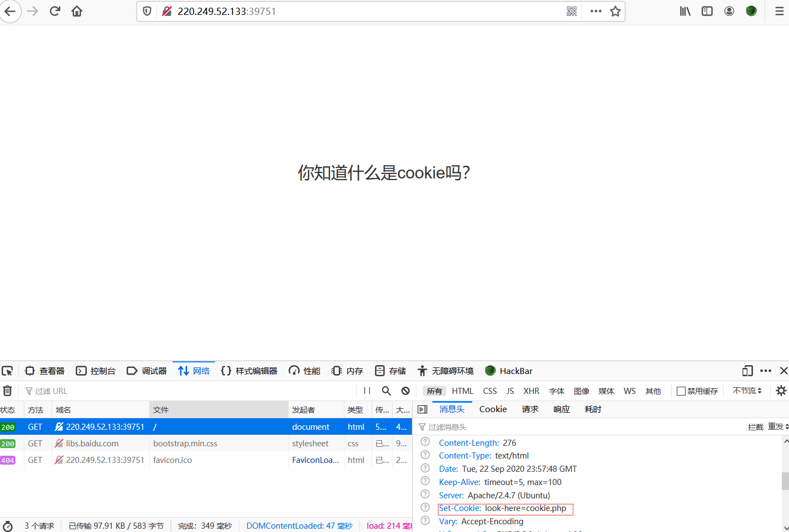789x532 pixels.
Task: Go to the browser home page icon
Action: 77,11
